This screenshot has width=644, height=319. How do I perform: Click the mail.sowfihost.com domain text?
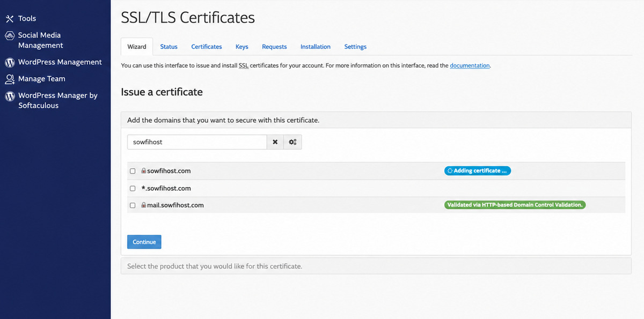(175, 205)
